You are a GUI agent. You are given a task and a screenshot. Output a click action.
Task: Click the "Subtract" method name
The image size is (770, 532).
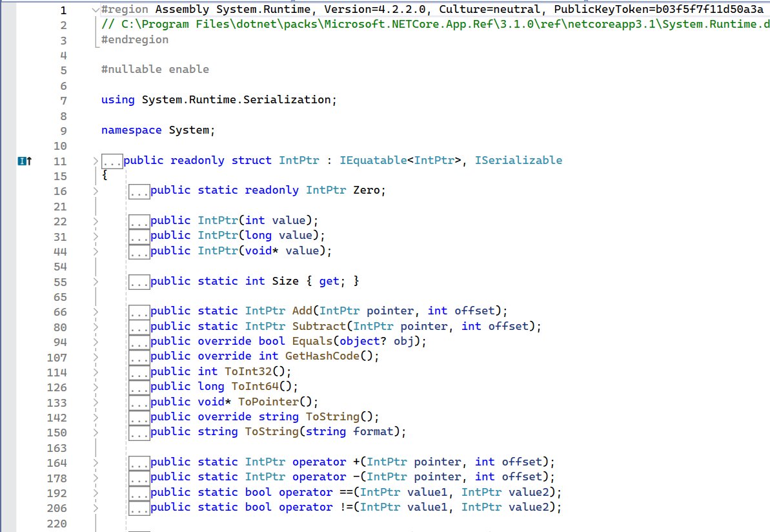[319, 327]
